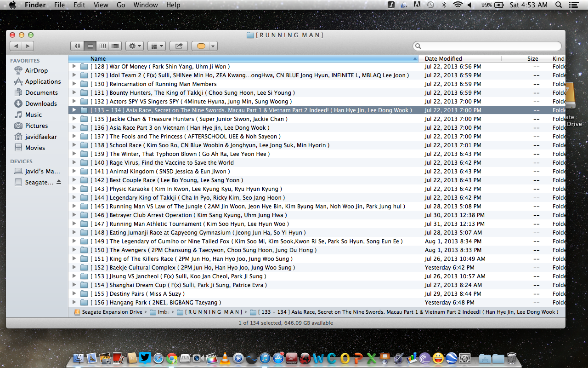Open Safari from the Dock
The height and width of the screenshot is (368, 588).
(158, 358)
